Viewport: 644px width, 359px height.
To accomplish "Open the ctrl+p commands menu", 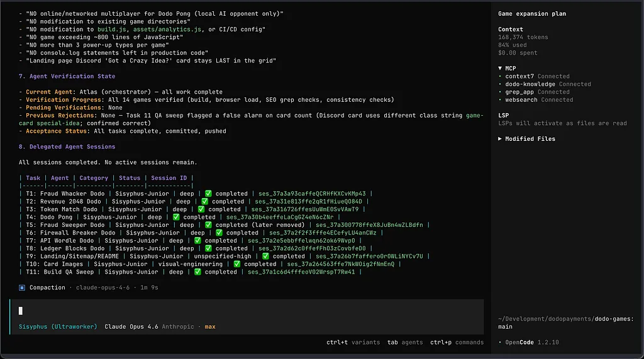I will 457,342.
